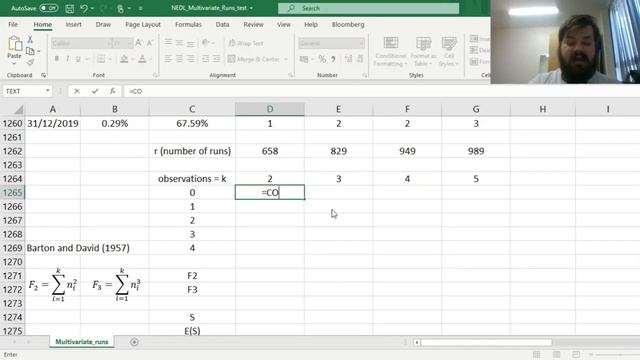This screenshot has height=360, width=640.
Task: Click the Save icon in title bar
Action: [70, 8]
